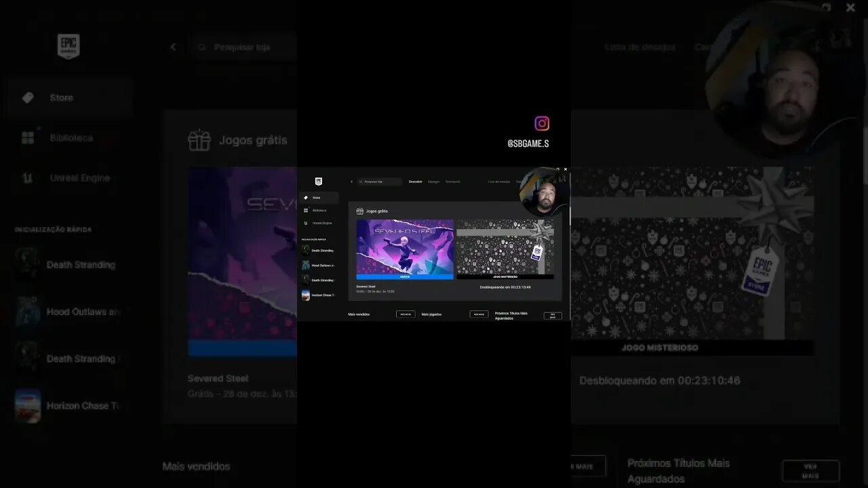The image size is (868, 488).
Task: Click Ver mais beside Próximos Títulos, small window
Action: tap(553, 315)
